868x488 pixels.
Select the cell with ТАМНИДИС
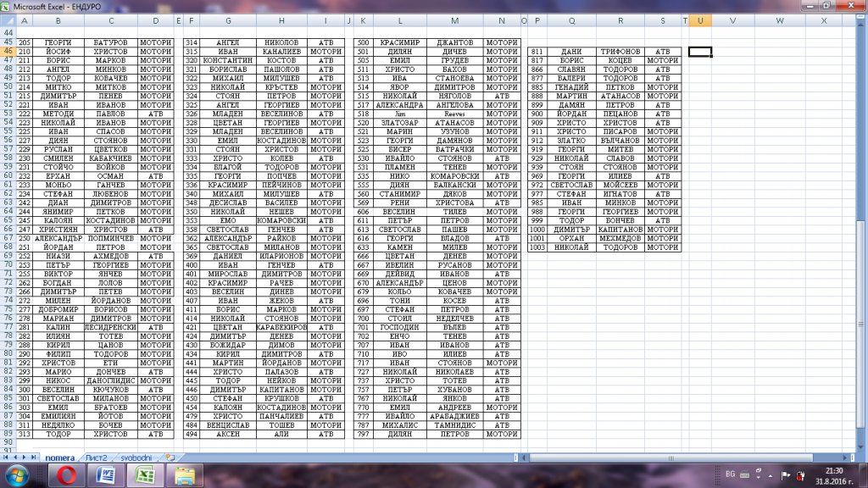454,425
